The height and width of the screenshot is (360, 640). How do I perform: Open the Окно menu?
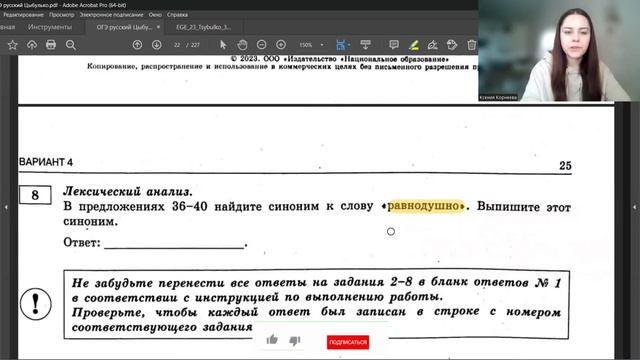coord(155,15)
